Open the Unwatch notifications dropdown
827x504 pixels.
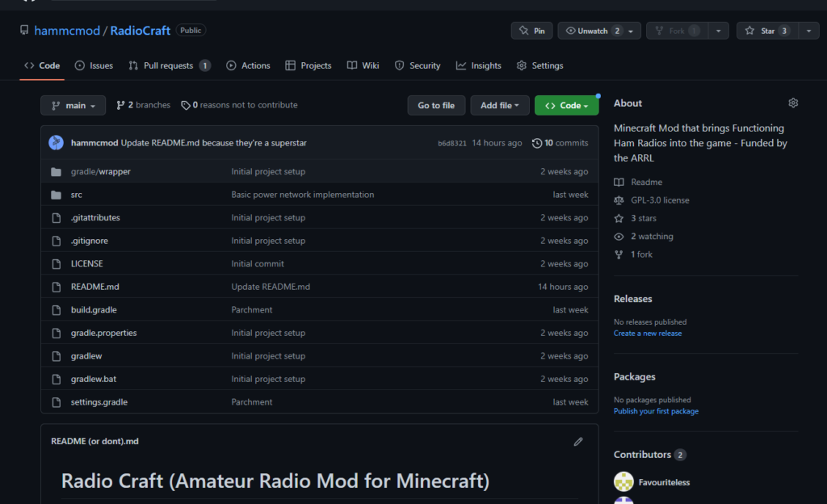[599, 31]
